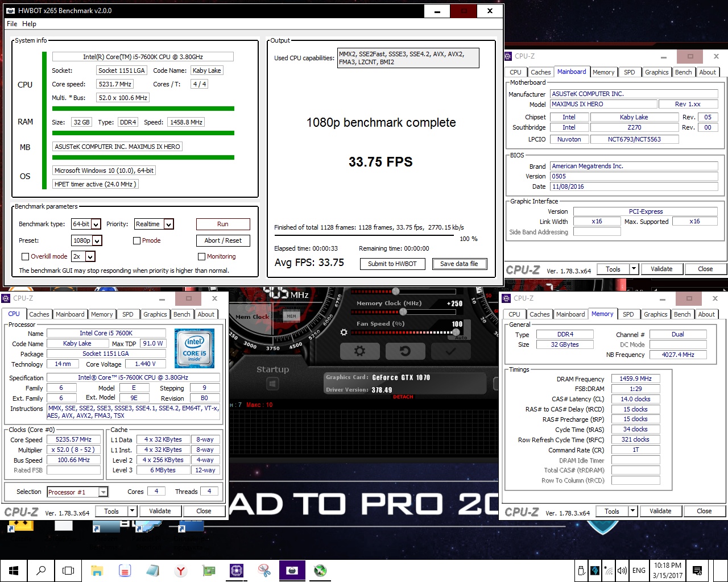Click Submit to HWBOT button
The image size is (728, 582).
(x=392, y=264)
